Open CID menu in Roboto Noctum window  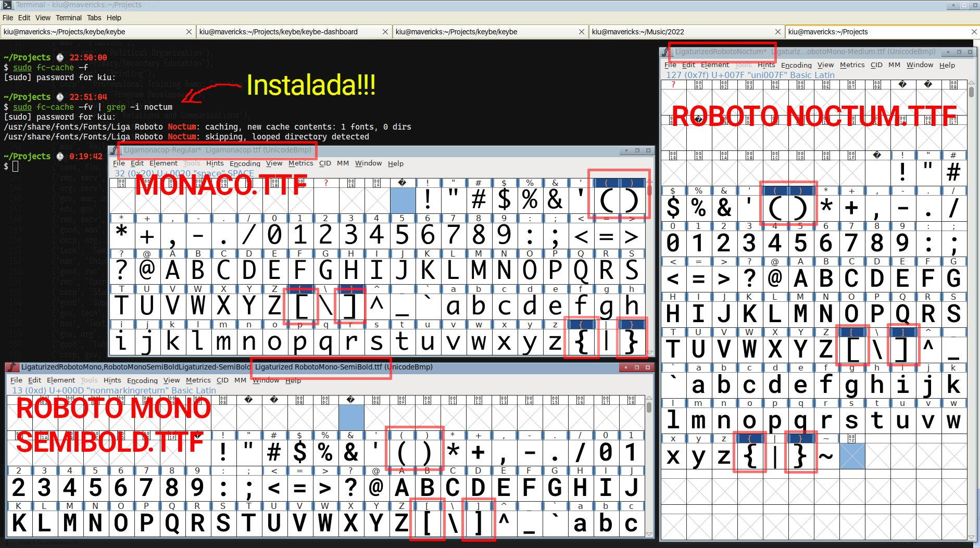click(876, 65)
